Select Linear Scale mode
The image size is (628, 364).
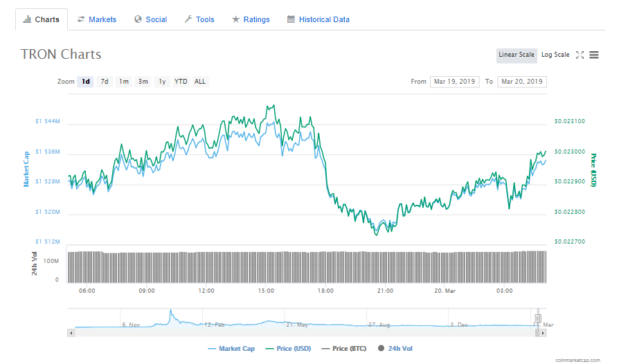[x=517, y=55]
